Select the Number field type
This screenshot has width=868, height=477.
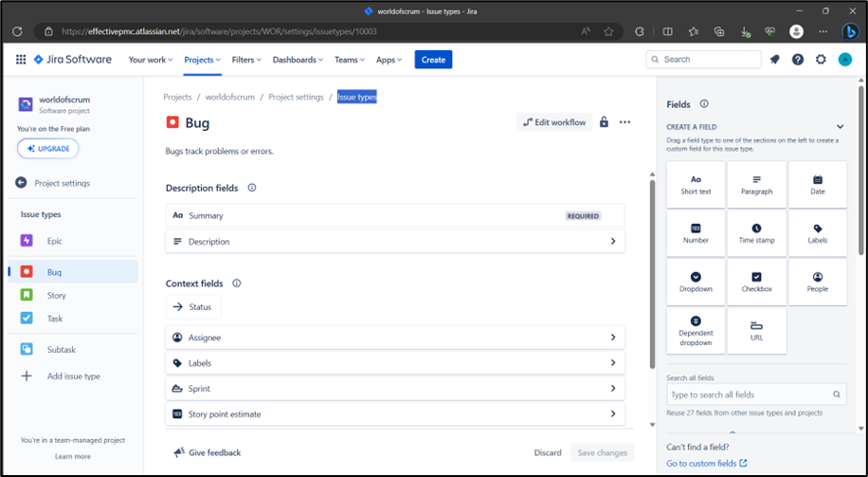(x=696, y=234)
